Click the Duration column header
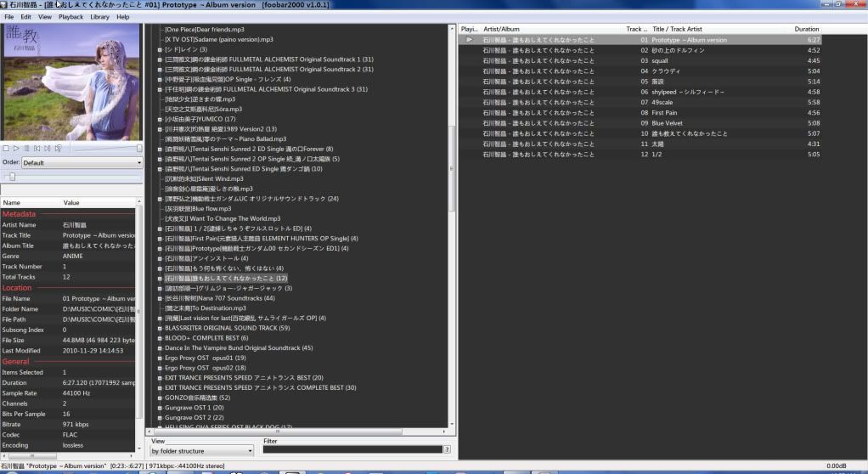Viewport: 868px width, 474px height. coord(807,29)
